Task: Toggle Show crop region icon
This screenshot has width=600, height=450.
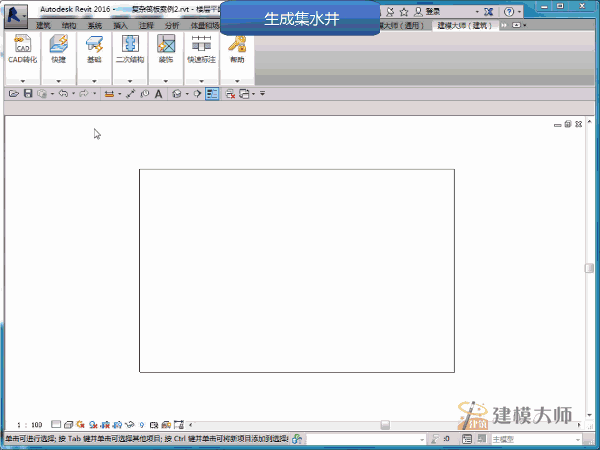Action: (117, 424)
